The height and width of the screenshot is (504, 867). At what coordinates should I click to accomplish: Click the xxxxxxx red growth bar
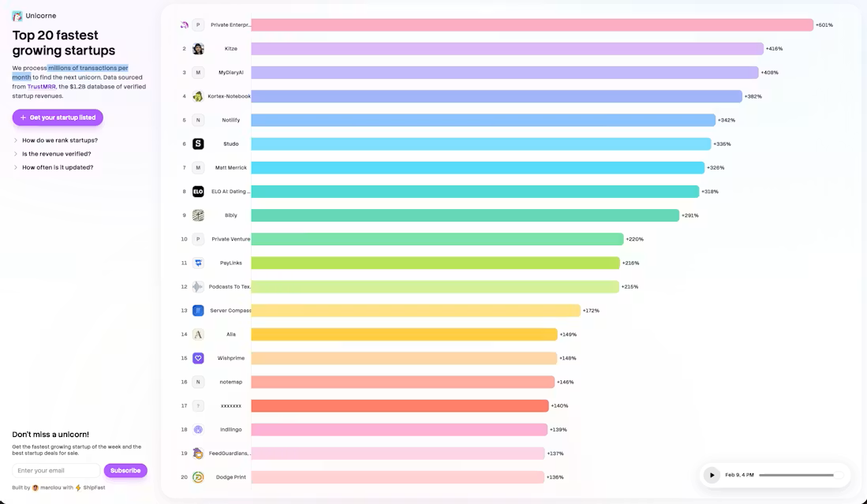tap(400, 405)
